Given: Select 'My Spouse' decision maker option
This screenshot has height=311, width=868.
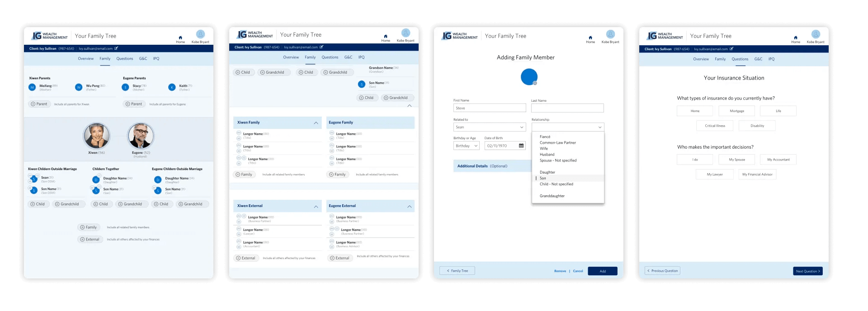Looking at the screenshot, I should [737, 160].
